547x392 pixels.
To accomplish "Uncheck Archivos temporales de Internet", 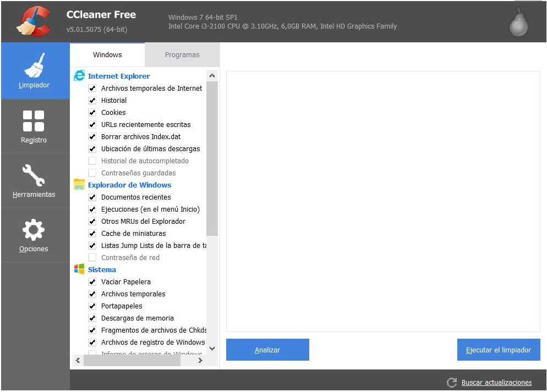I will pos(92,88).
